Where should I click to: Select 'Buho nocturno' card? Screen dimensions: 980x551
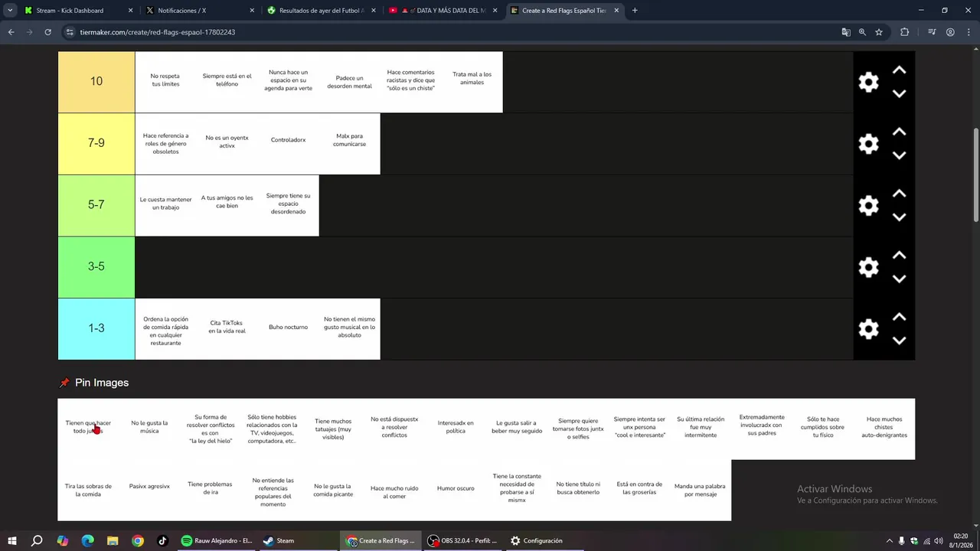[x=288, y=329]
